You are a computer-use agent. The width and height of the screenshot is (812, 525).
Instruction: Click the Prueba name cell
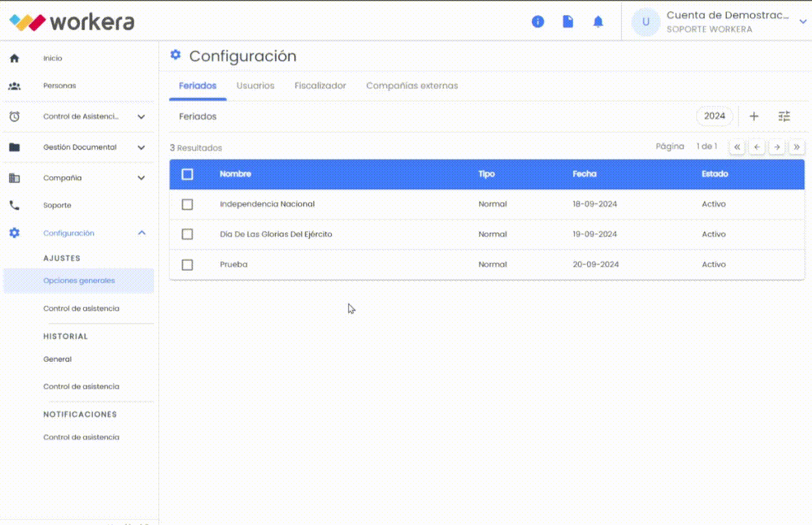(233, 264)
